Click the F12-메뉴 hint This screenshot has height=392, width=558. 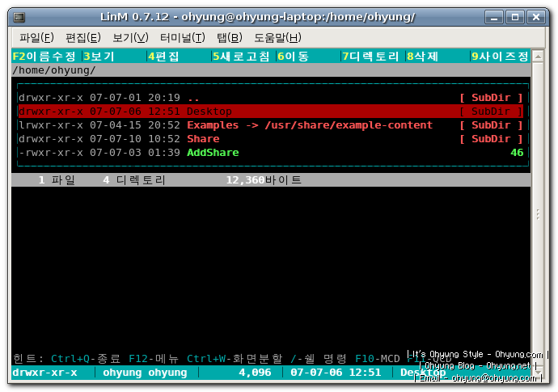(154, 359)
